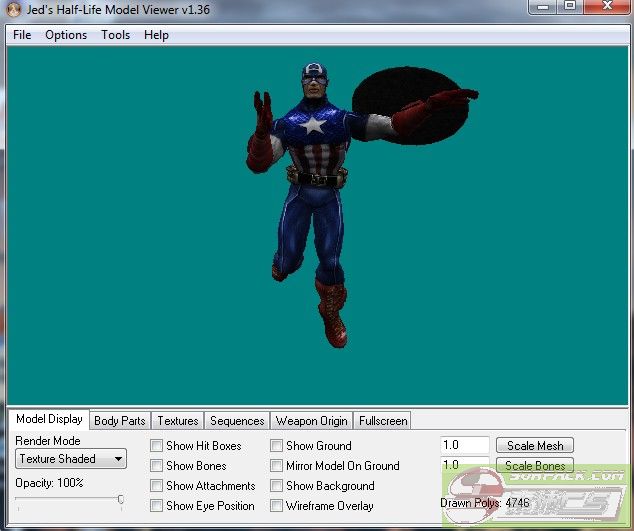Switch to the Textures tab
634x531 pixels.
[x=178, y=421]
